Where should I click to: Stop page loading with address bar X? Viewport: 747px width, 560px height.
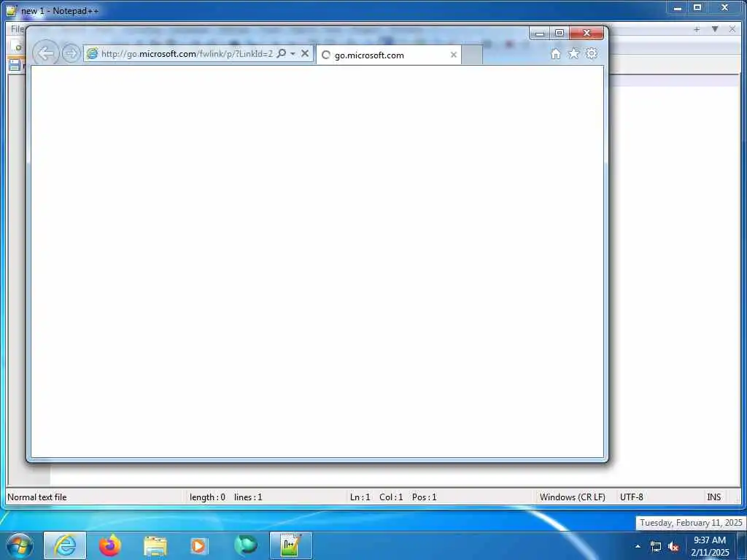(x=305, y=53)
